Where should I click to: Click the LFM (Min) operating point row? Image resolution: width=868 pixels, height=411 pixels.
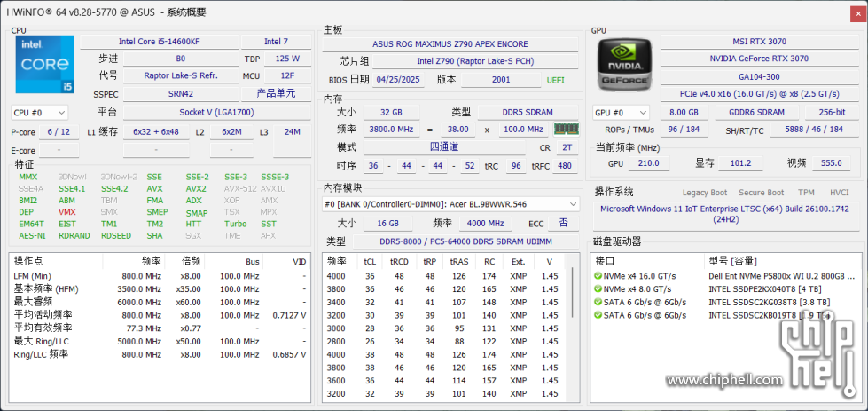160,276
